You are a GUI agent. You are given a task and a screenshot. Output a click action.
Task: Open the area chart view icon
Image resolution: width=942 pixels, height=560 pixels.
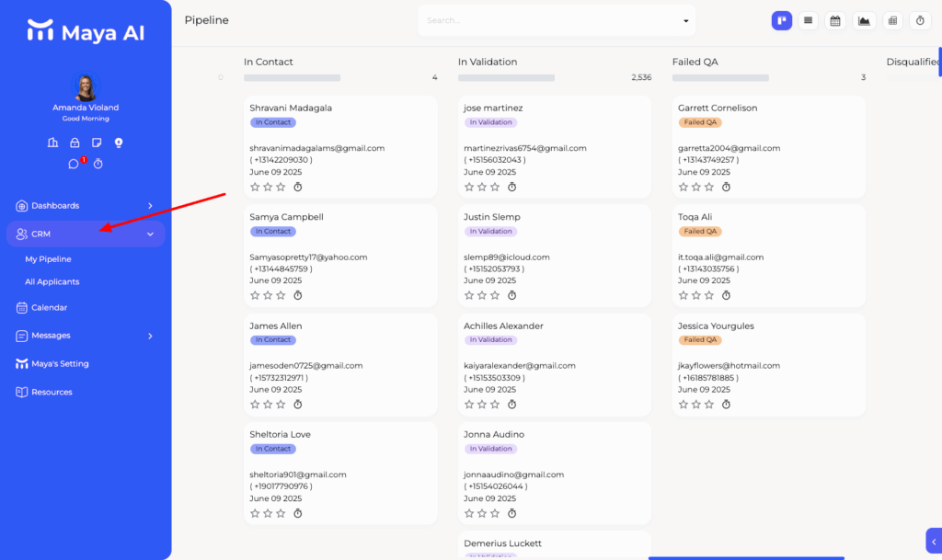pos(864,20)
